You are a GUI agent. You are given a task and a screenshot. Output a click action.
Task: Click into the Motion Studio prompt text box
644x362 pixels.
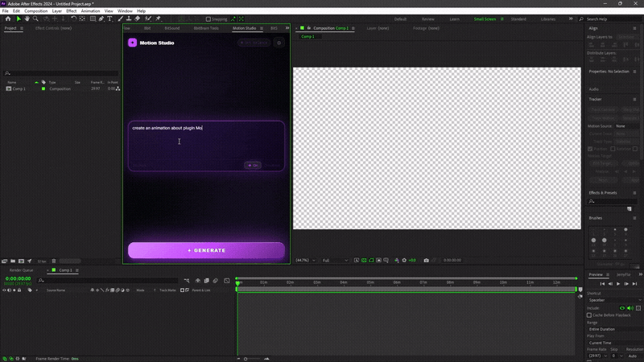pyautogui.click(x=206, y=146)
